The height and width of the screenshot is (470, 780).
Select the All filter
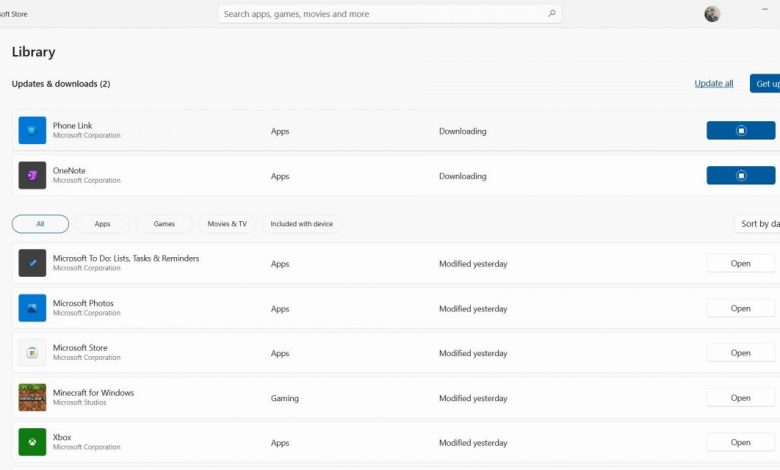(x=40, y=224)
